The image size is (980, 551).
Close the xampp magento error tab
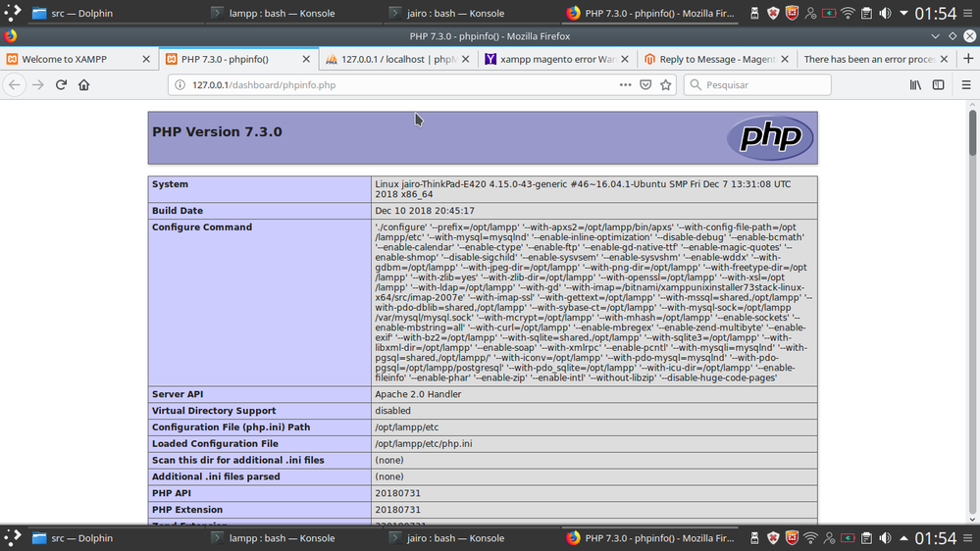point(624,59)
